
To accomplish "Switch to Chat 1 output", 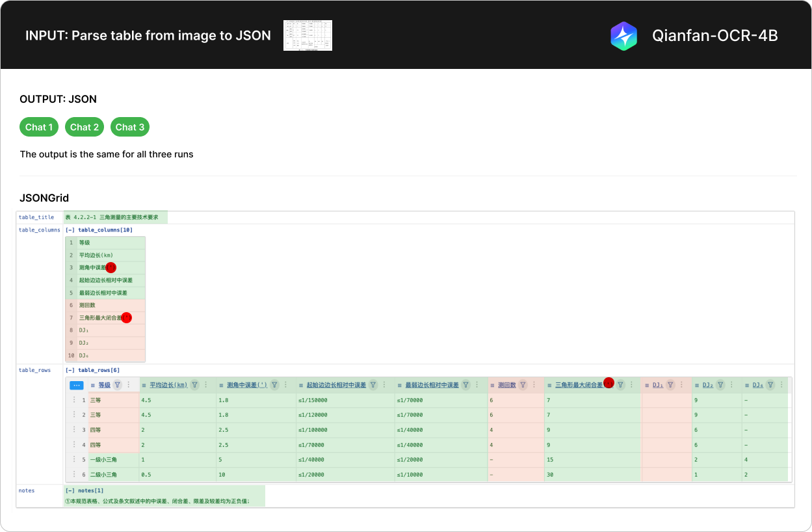I will pyautogui.click(x=39, y=127).
